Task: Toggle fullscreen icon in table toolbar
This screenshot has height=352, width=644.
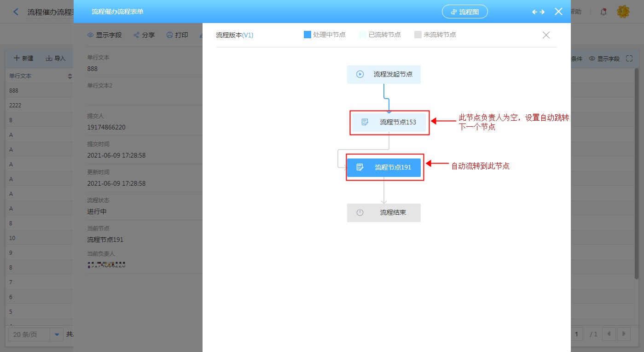Action: [629, 59]
